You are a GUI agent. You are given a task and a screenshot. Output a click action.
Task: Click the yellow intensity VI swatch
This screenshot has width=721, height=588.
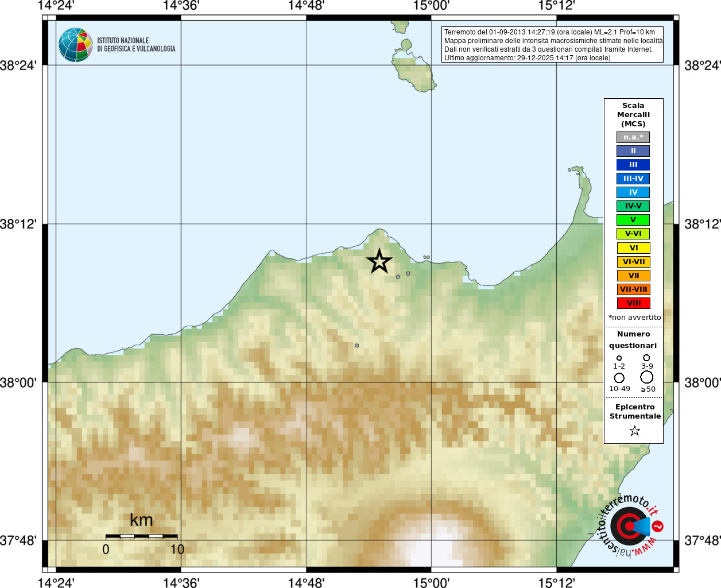pos(633,248)
